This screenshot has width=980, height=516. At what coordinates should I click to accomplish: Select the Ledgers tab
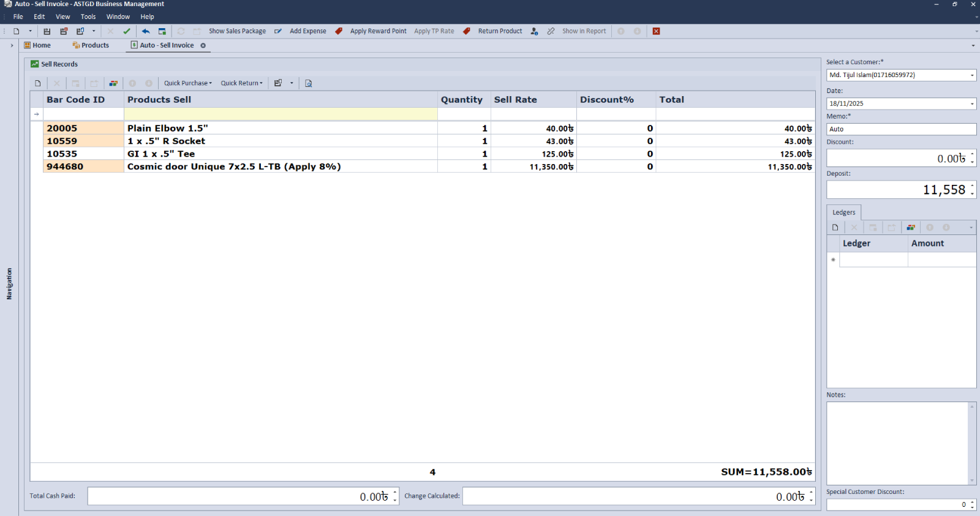point(843,212)
